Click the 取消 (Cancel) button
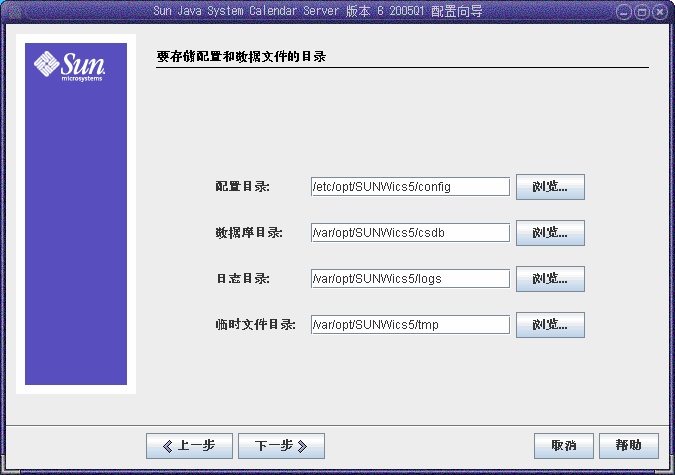This screenshot has width=675, height=475. [564, 446]
